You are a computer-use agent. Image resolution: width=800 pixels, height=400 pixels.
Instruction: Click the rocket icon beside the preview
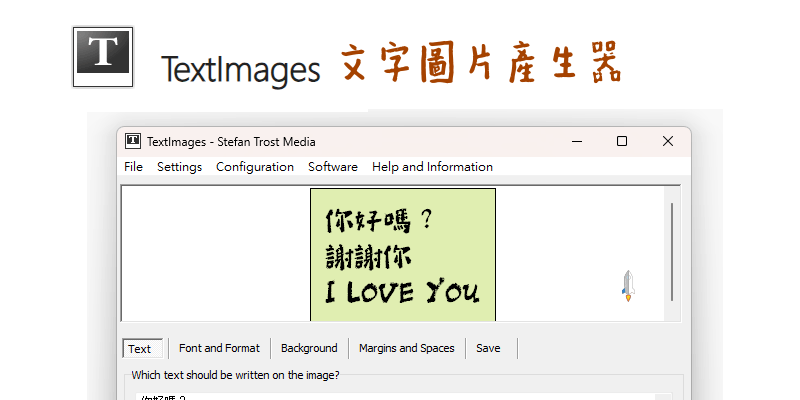(628, 285)
